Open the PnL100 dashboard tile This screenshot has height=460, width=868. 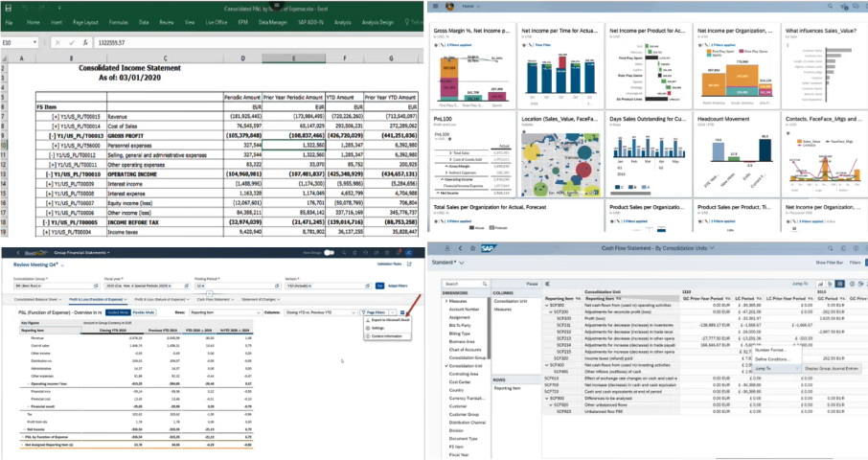click(x=472, y=154)
